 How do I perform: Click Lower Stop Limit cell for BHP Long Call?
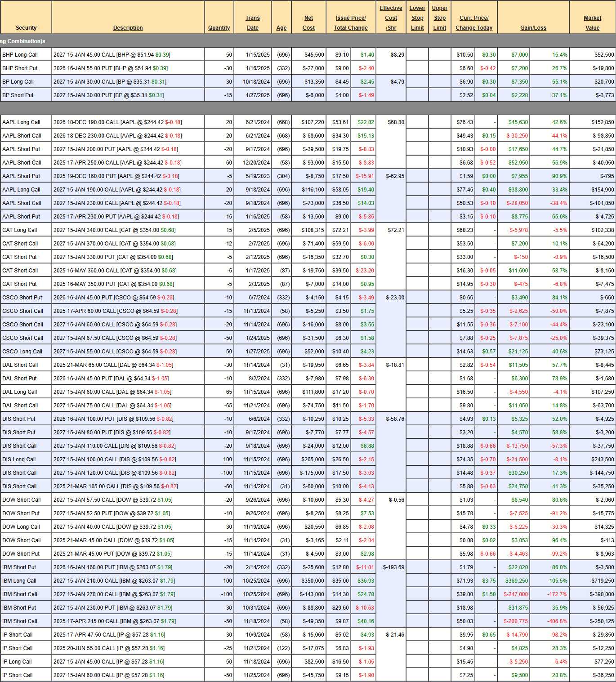click(x=417, y=55)
